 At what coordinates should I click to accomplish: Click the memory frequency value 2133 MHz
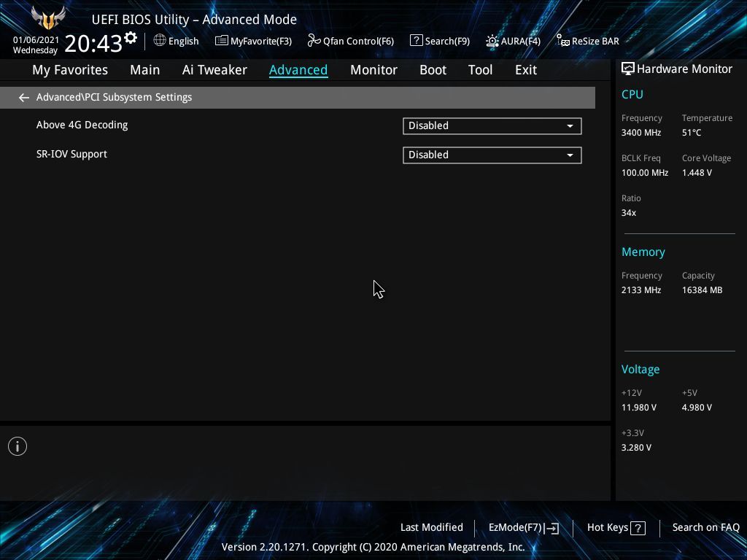[640, 290]
